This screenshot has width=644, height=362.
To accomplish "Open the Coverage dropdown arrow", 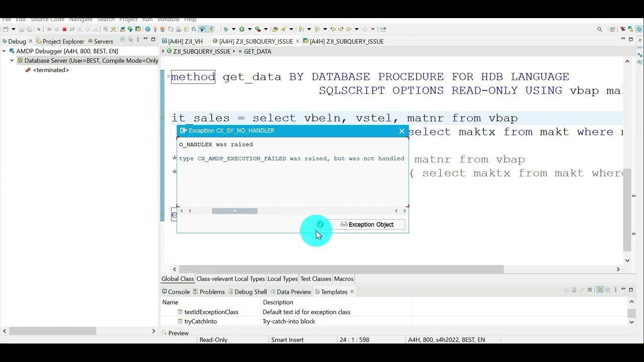I will click(x=266, y=29).
